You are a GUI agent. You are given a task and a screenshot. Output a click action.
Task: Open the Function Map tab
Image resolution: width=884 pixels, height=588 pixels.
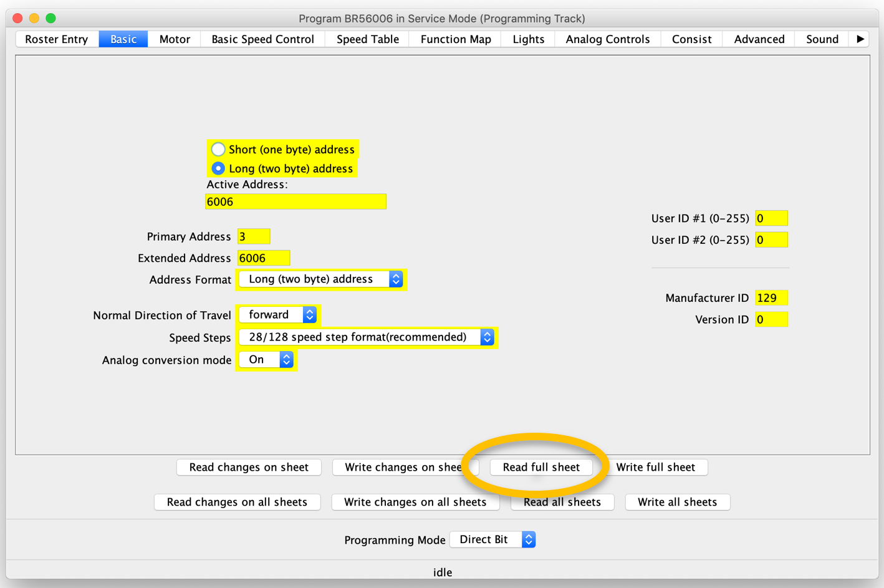[x=456, y=39]
